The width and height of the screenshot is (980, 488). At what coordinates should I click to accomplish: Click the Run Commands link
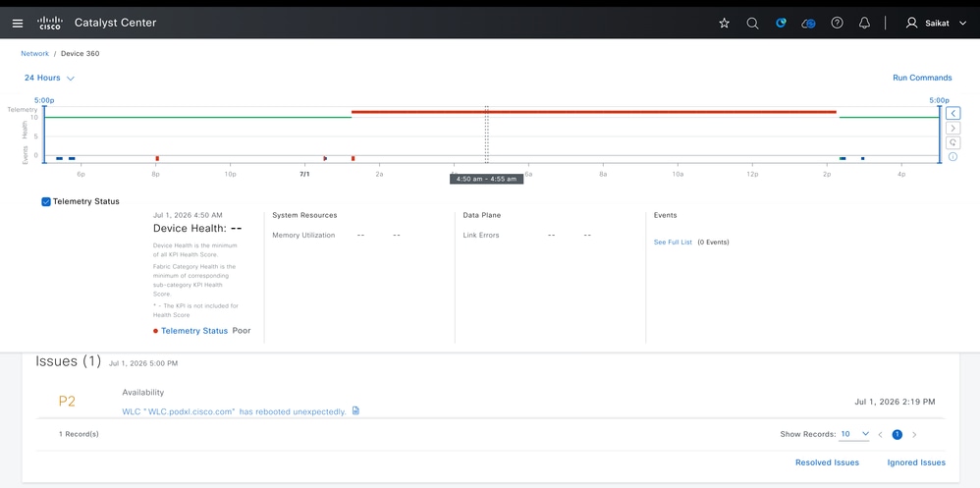point(922,79)
